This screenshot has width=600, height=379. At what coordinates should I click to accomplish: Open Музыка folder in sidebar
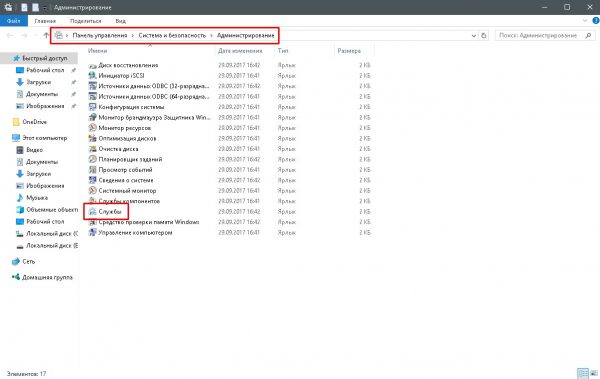37,198
